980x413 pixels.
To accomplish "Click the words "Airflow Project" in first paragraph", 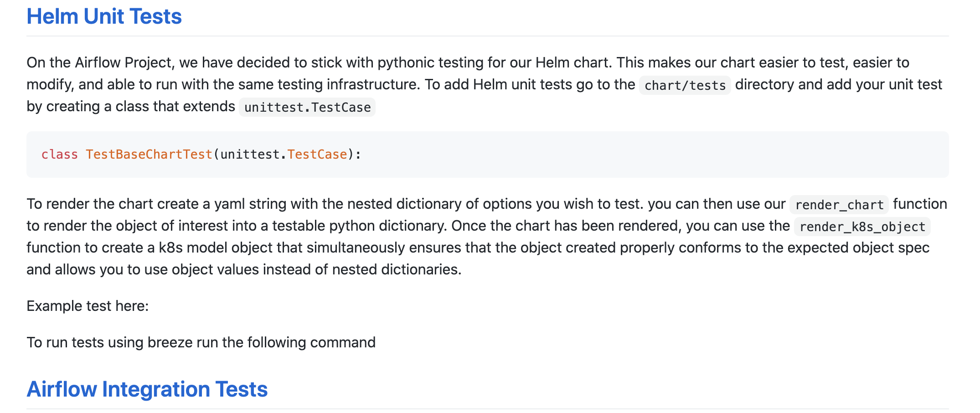I will 123,62.
